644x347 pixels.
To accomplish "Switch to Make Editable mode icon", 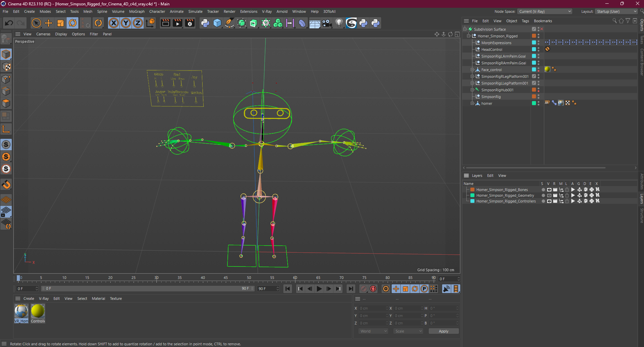I will [6, 39].
